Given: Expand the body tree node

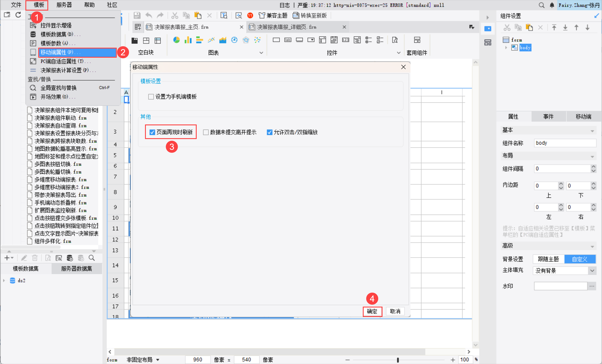Looking at the screenshot, I should coord(506,47).
